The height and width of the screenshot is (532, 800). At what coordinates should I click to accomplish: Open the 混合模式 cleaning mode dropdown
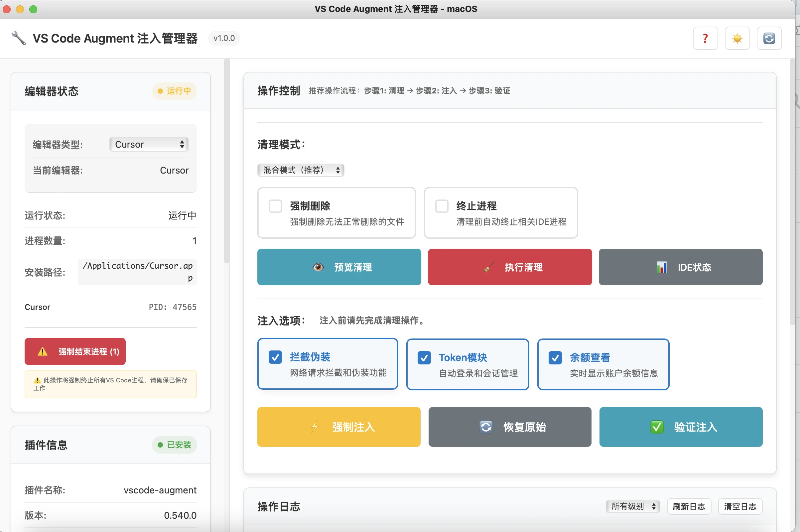(x=301, y=170)
